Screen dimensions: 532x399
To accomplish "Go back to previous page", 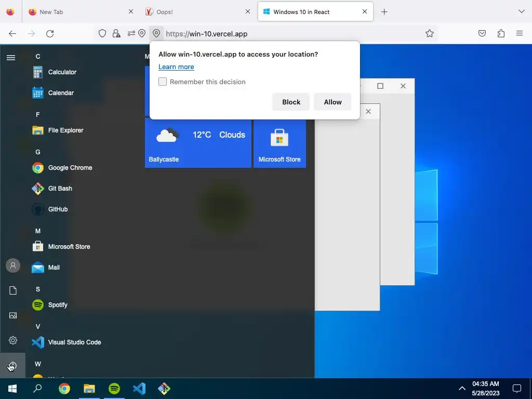I will click(12, 34).
